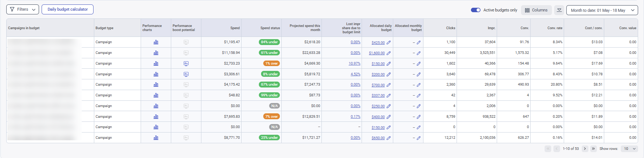This screenshot has width=644, height=158.
Task: Click pencil icon beside $425.00 daily budget
Action: pos(388,42)
